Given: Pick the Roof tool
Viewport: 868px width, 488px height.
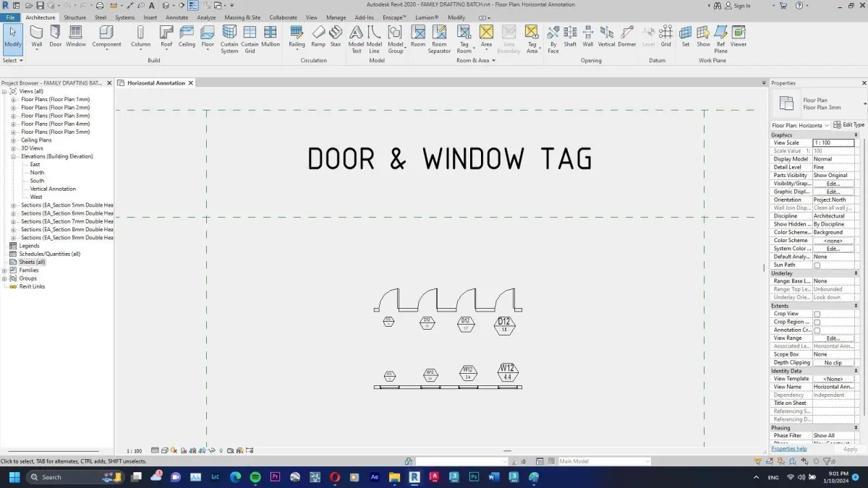Looking at the screenshot, I should click(166, 36).
